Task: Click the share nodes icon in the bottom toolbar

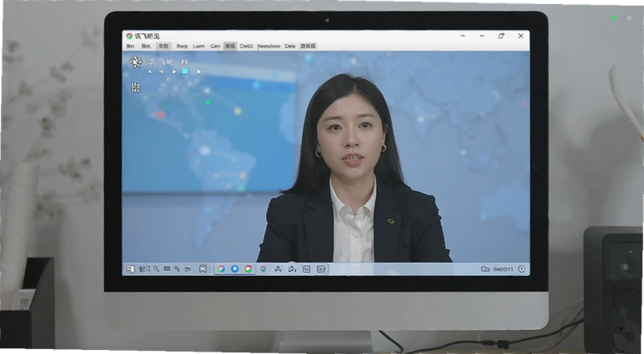Action: [278, 269]
